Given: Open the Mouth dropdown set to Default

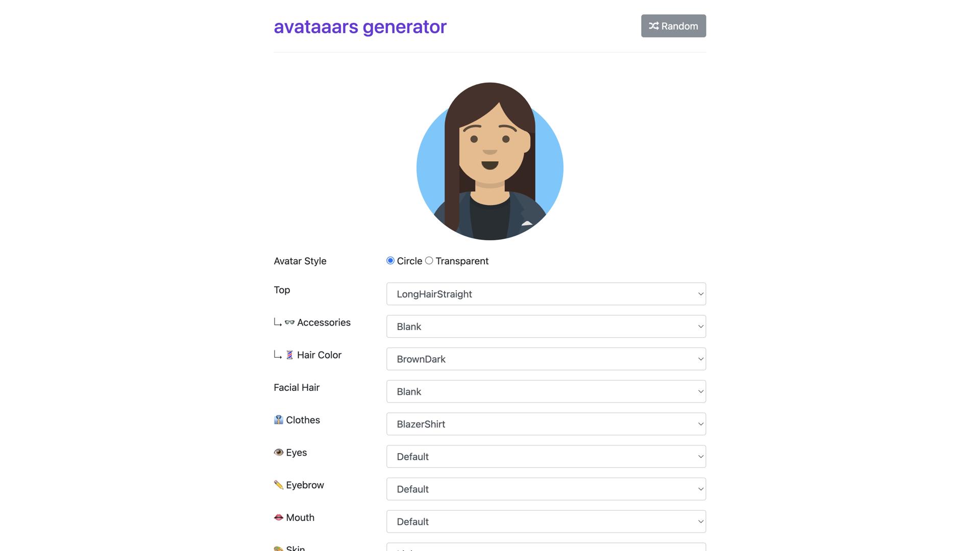Looking at the screenshot, I should (546, 521).
